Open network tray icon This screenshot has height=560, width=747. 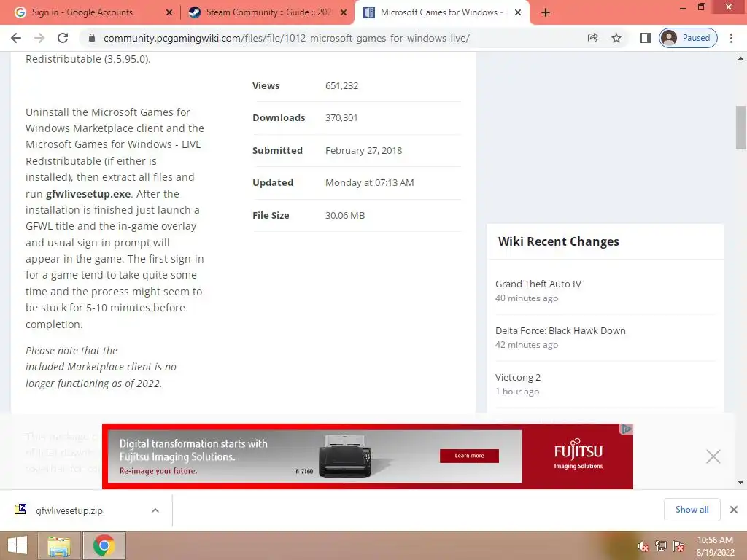tap(661, 546)
